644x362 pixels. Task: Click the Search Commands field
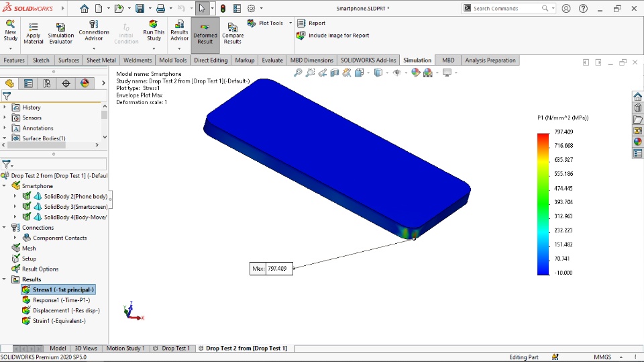(x=508, y=8)
